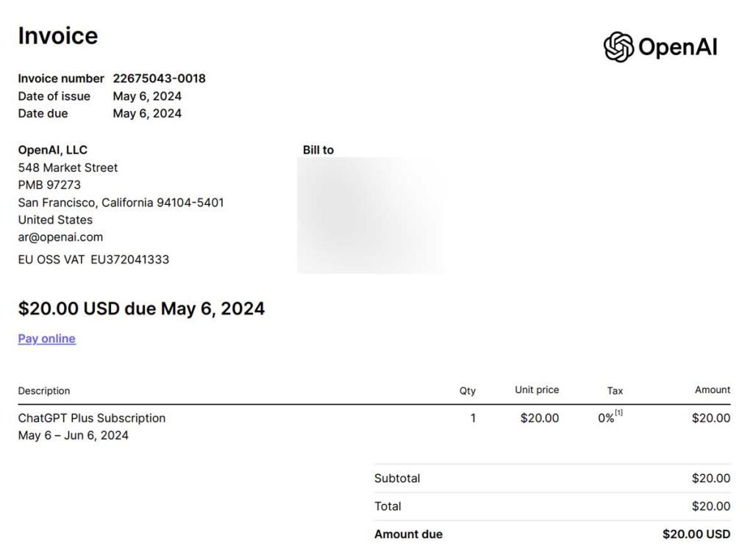
Task: Click the Amount due $20.00 USD value
Action: 696,534
